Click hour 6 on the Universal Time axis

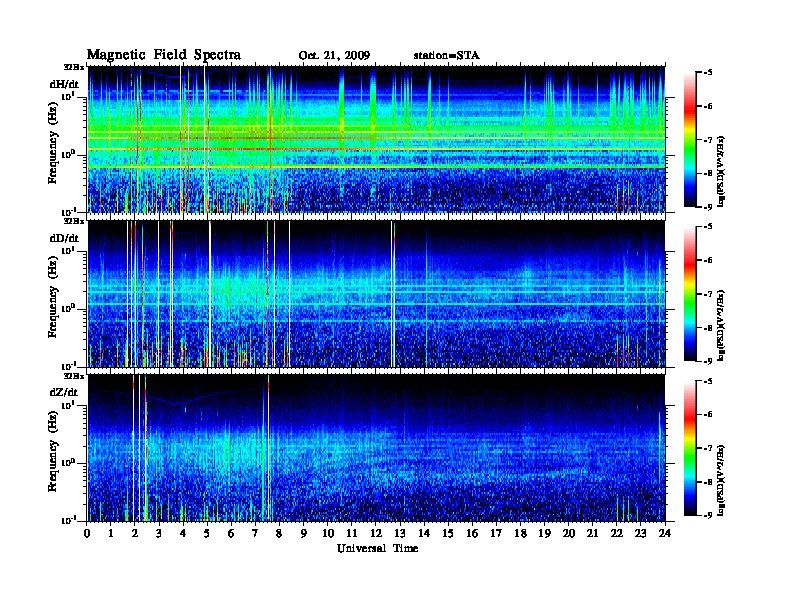tap(231, 534)
